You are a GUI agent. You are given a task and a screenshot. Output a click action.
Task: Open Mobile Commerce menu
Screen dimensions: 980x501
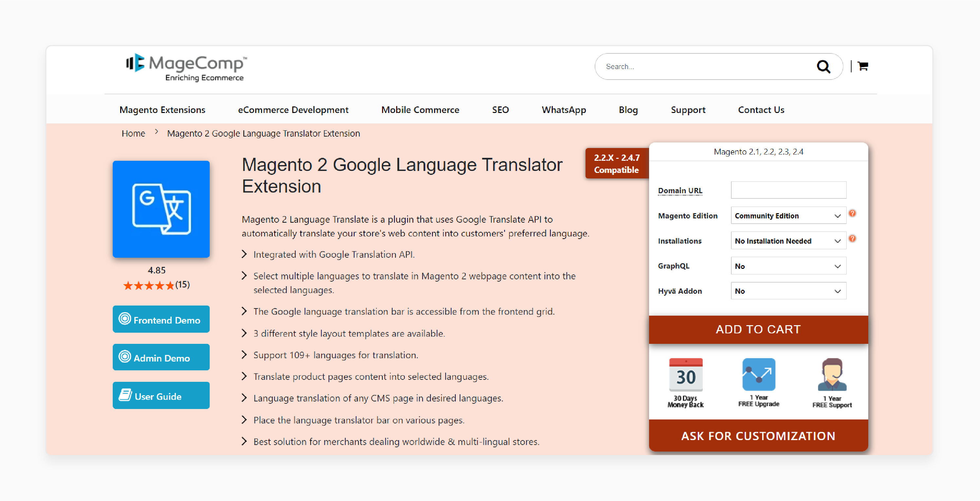coord(420,110)
